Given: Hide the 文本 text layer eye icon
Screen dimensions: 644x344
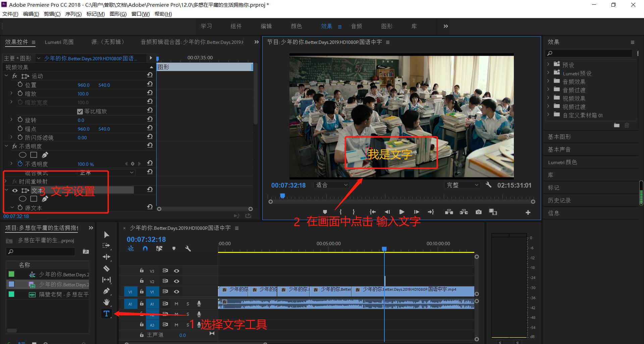Looking at the screenshot, I should pyautogui.click(x=15, y=191).
